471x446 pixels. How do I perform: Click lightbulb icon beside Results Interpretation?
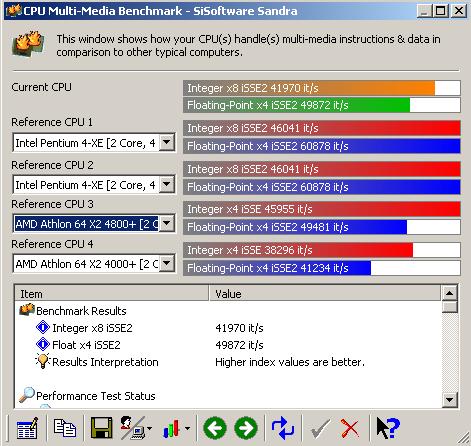coord(43,361)
